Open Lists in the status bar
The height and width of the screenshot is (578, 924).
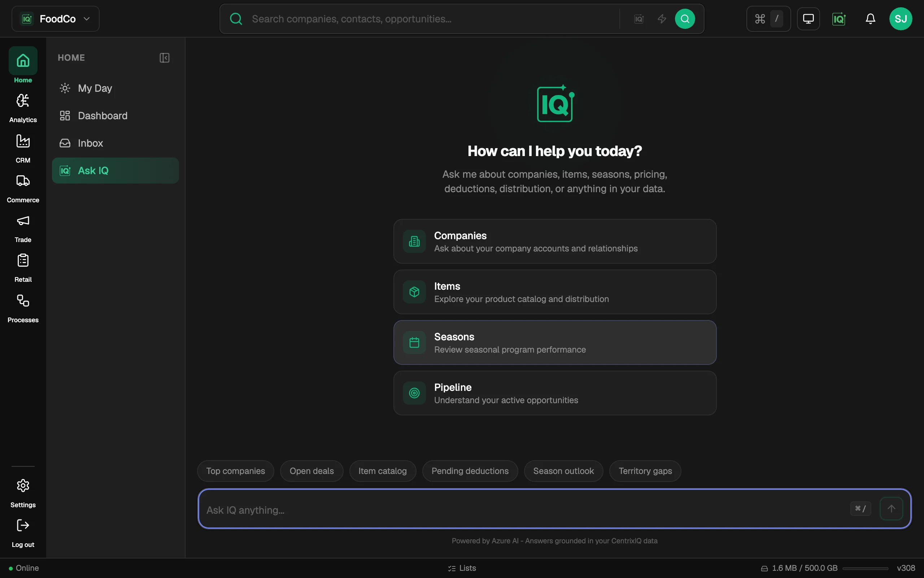pyautogui.click(x=462, y=568)
